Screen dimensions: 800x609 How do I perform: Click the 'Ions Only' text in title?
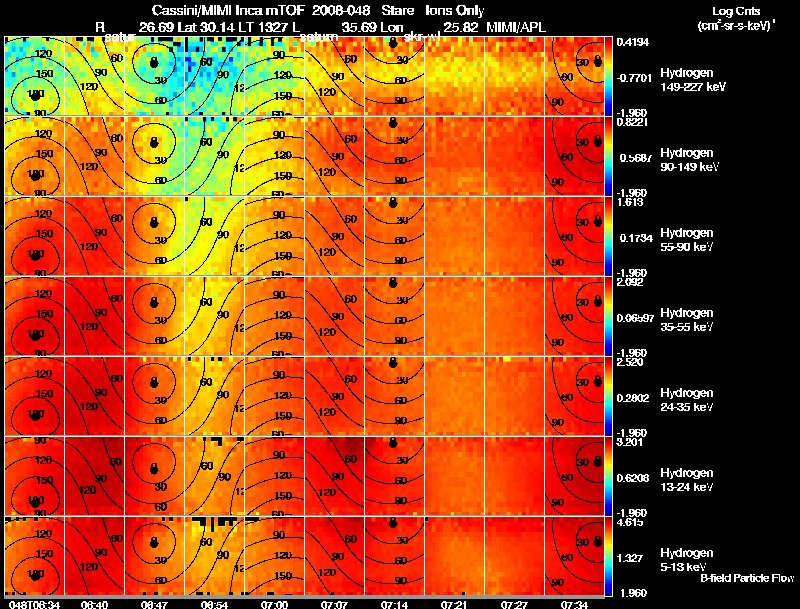coord(455,11)
